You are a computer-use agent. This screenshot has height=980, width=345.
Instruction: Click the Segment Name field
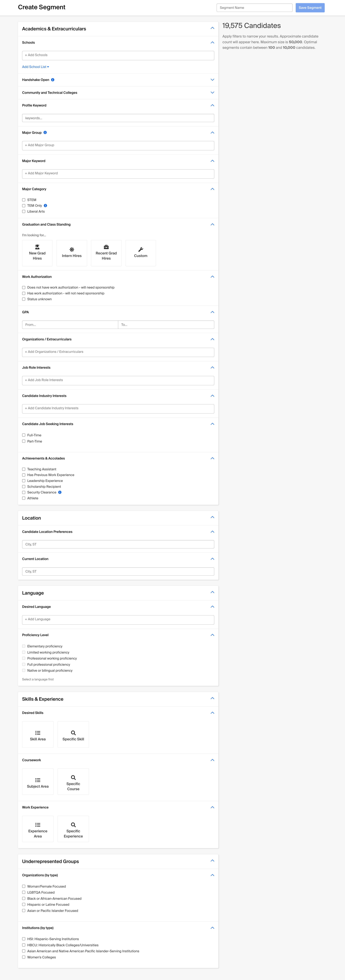coord(254,8)
